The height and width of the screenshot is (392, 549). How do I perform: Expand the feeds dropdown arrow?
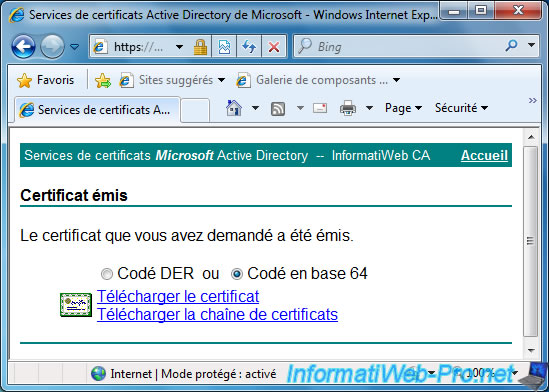tap(300, 108)
